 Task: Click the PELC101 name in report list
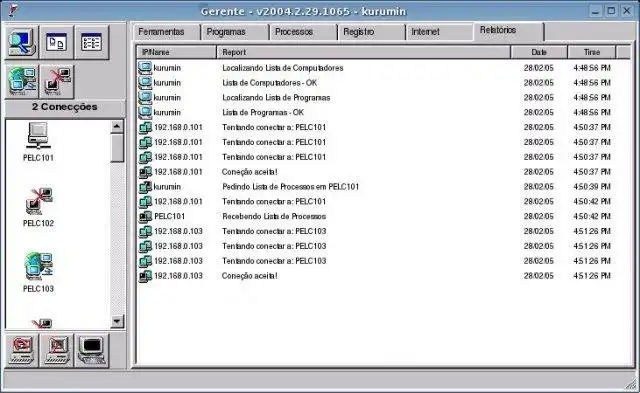[x=169, y=216]
